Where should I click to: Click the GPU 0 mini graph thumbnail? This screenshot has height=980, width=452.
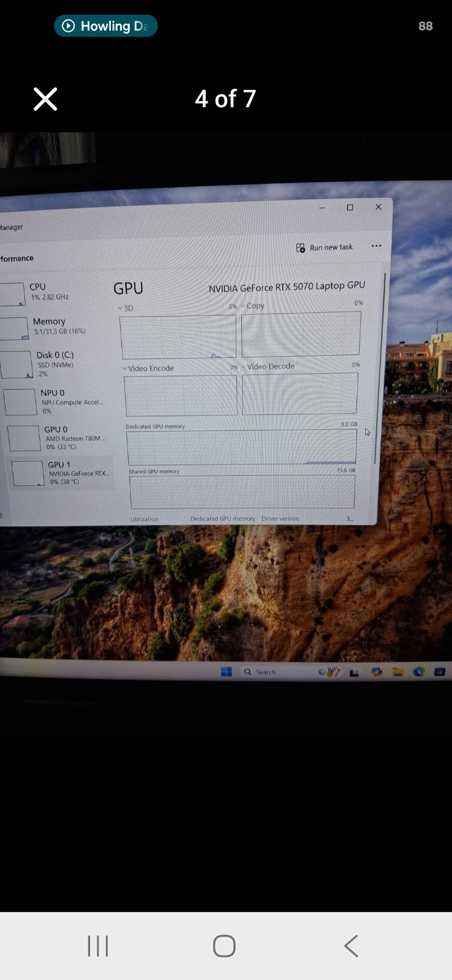click(24, 439)
